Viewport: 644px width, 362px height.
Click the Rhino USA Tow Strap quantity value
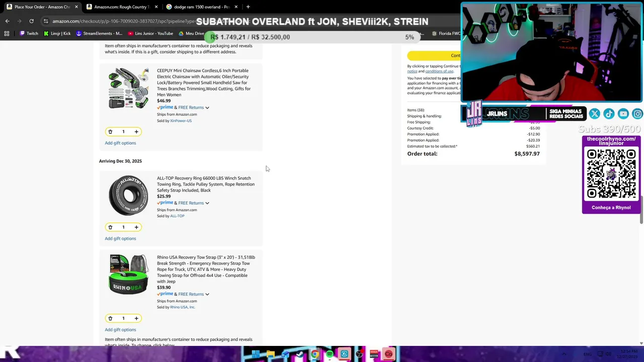[x=123, y=318]
